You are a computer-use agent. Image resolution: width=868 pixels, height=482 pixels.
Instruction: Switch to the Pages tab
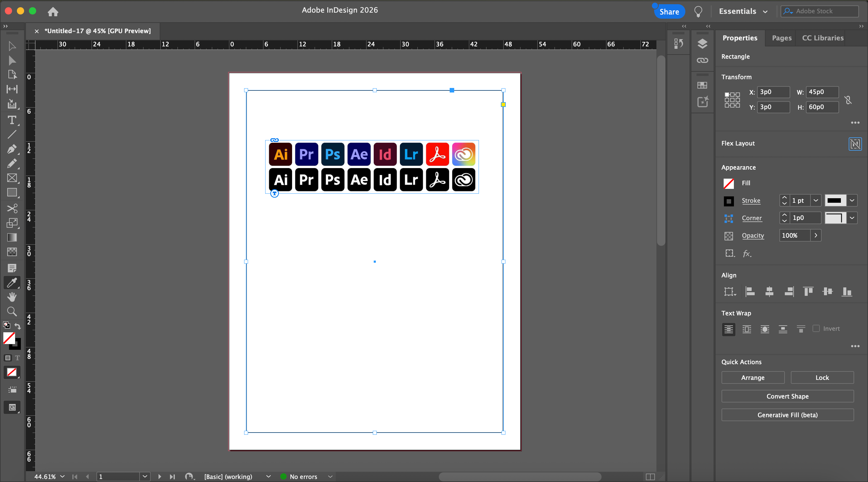782,38
